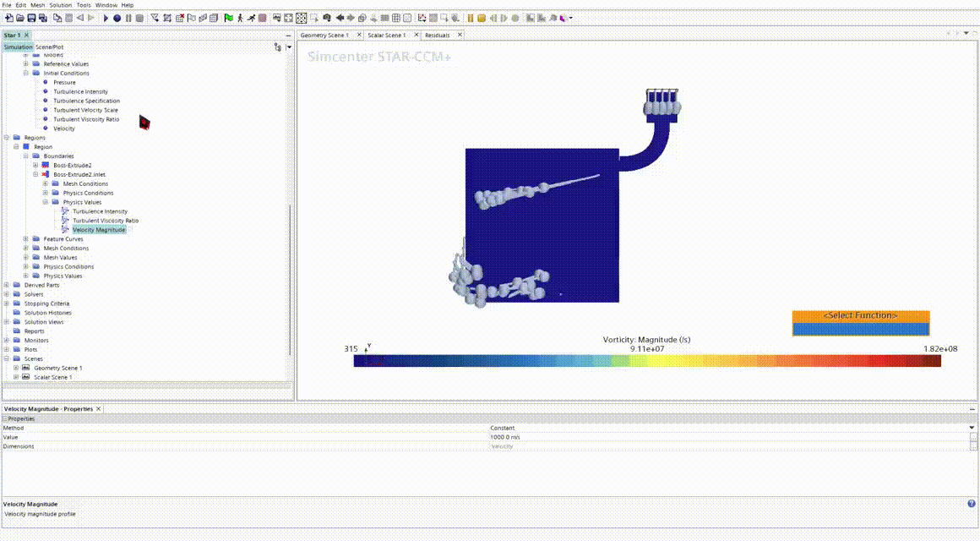Open the Mesh menu
Image resolution: width=980 pixels, height=541 pixels.
pyautogui.click(x=37, y=5)
